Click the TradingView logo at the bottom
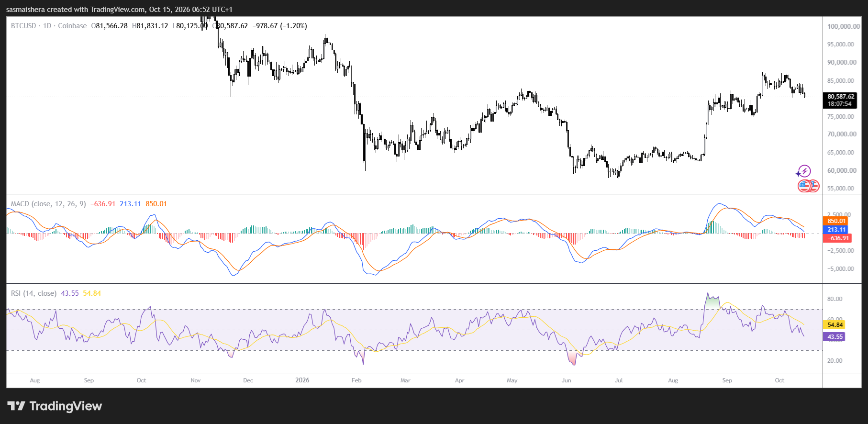The height and width of the screenshot is (424, 868). pos(55,406)
